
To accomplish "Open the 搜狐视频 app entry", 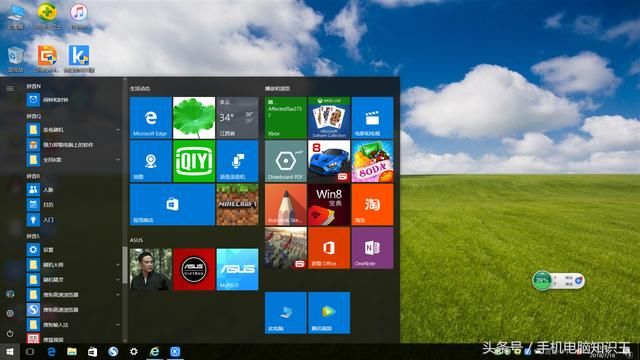I will (x=73, y=339).
